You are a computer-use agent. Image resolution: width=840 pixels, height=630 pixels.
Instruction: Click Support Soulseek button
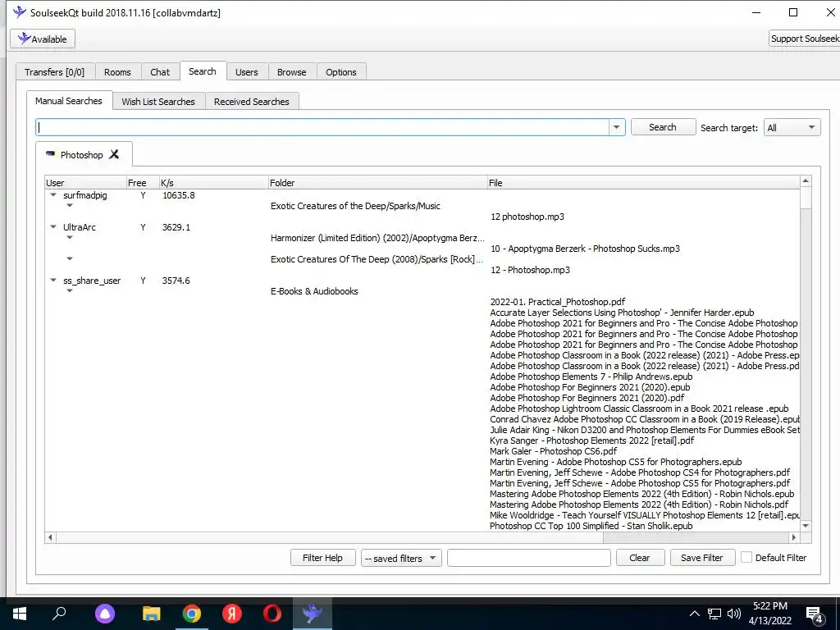coord(805,39)
